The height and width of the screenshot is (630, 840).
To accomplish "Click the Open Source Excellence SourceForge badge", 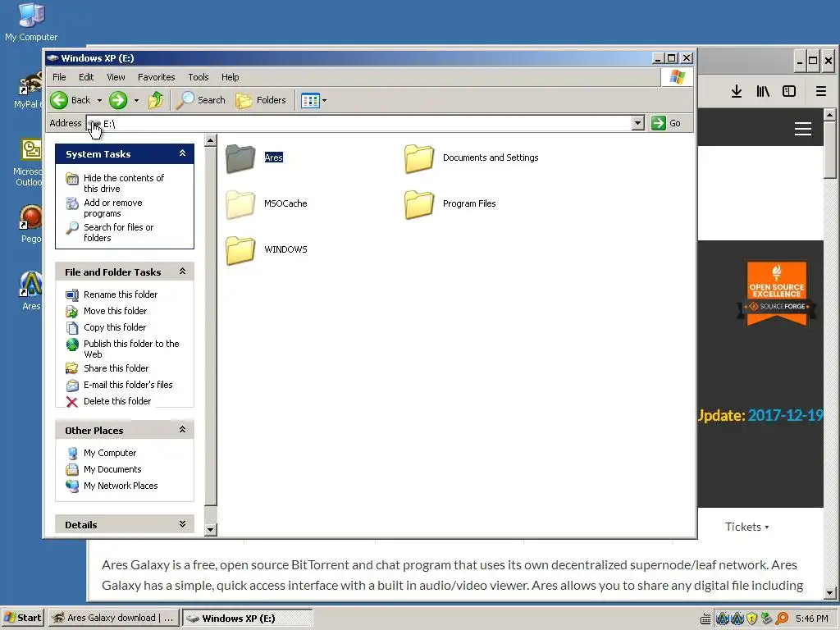I will click(x=777, y=293).
